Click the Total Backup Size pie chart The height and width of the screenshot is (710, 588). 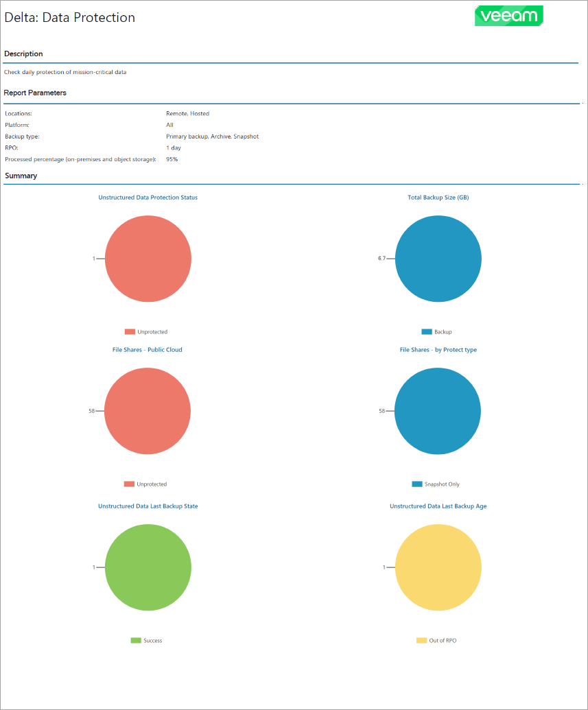438,259
